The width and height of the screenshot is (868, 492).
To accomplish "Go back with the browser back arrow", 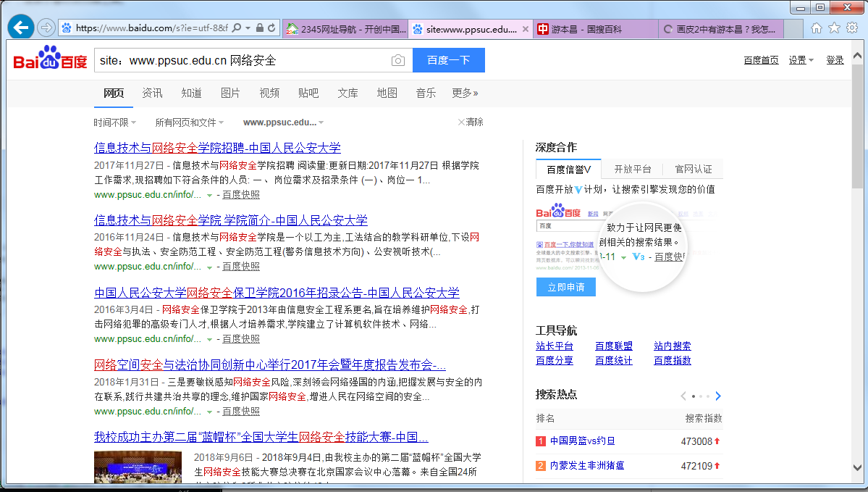I will (21, 27).
